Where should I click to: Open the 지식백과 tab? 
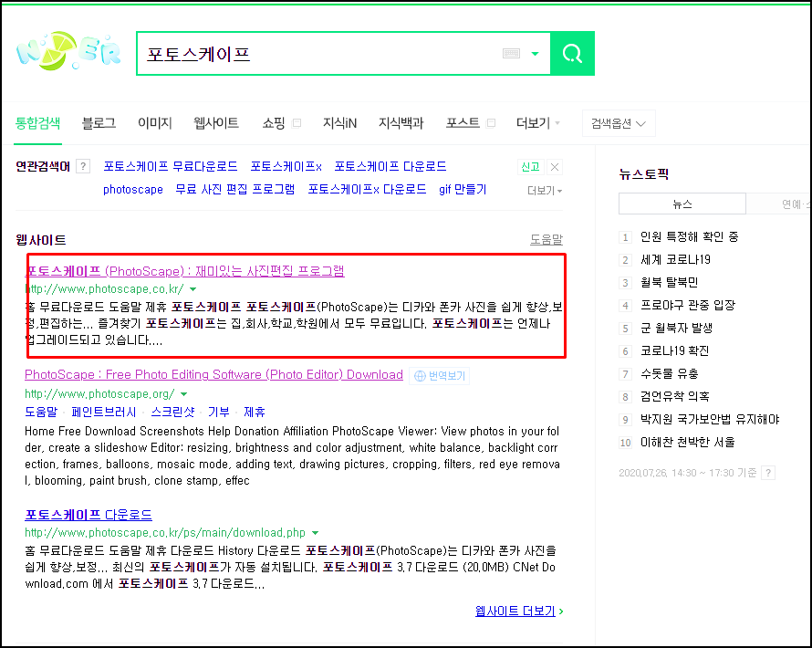[x=401, y=123]
